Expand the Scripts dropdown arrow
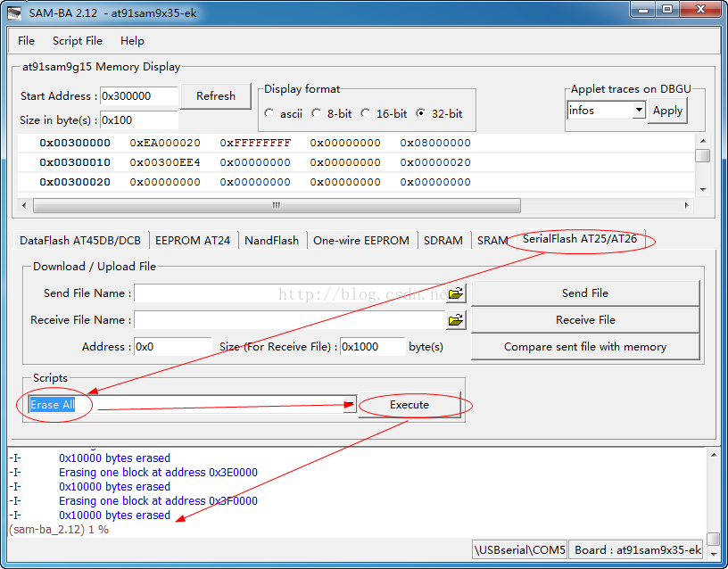 (349, 405)
